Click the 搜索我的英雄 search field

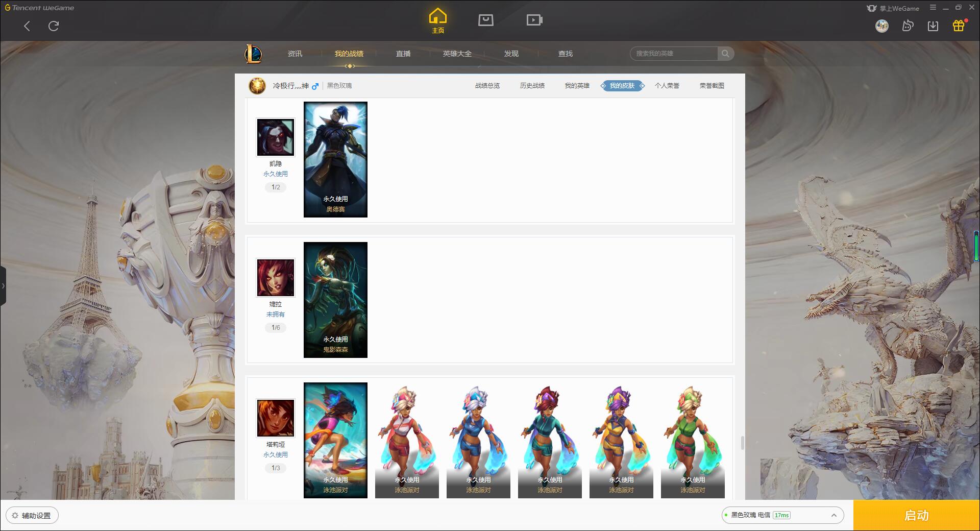pyautogui.click(x=674, y=54)
